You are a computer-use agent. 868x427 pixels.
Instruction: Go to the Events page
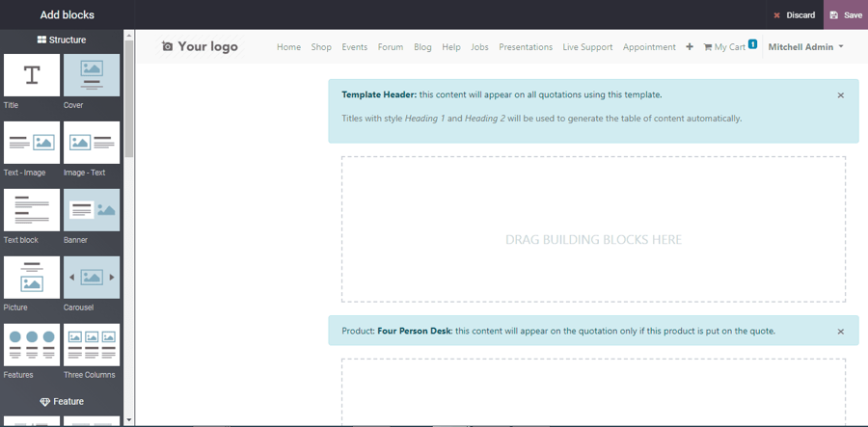pos(355,47)
